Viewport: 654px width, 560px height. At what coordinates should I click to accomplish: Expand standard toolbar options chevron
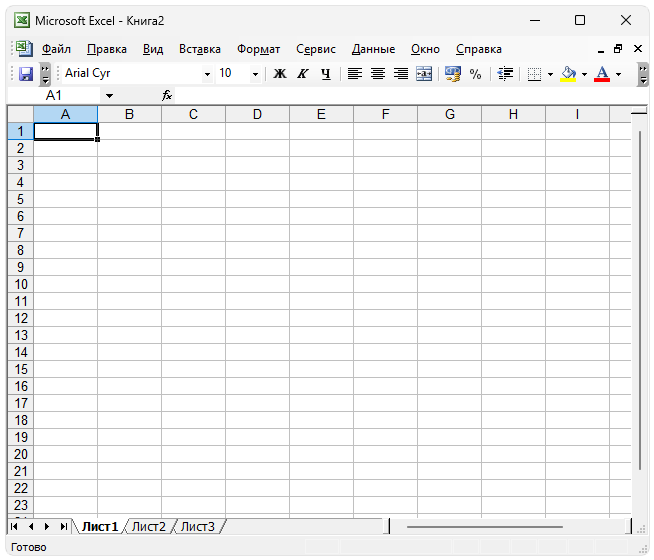[45, 74]
